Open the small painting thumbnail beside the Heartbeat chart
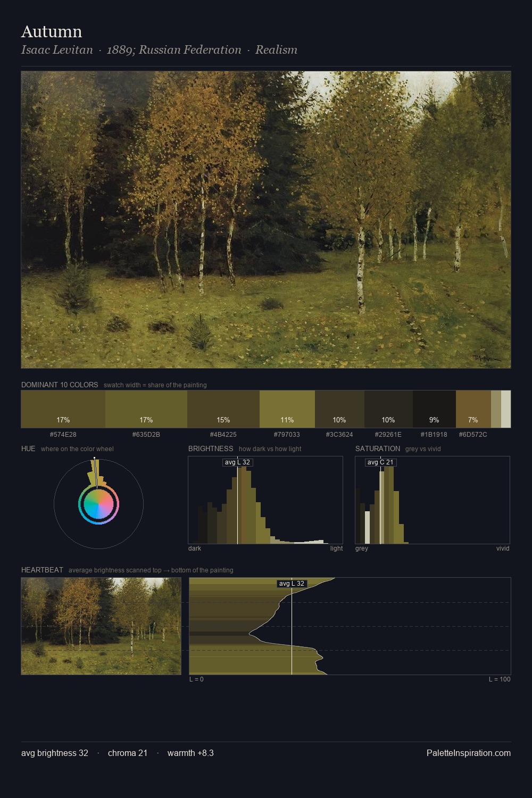532x798 pixels. [x=101, y=626]
